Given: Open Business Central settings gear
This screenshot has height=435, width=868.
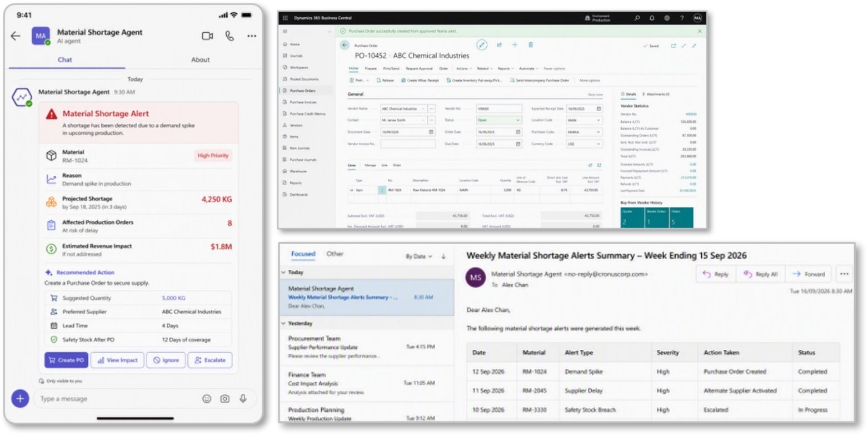Looking at the screenshot, I should (666, 18).
